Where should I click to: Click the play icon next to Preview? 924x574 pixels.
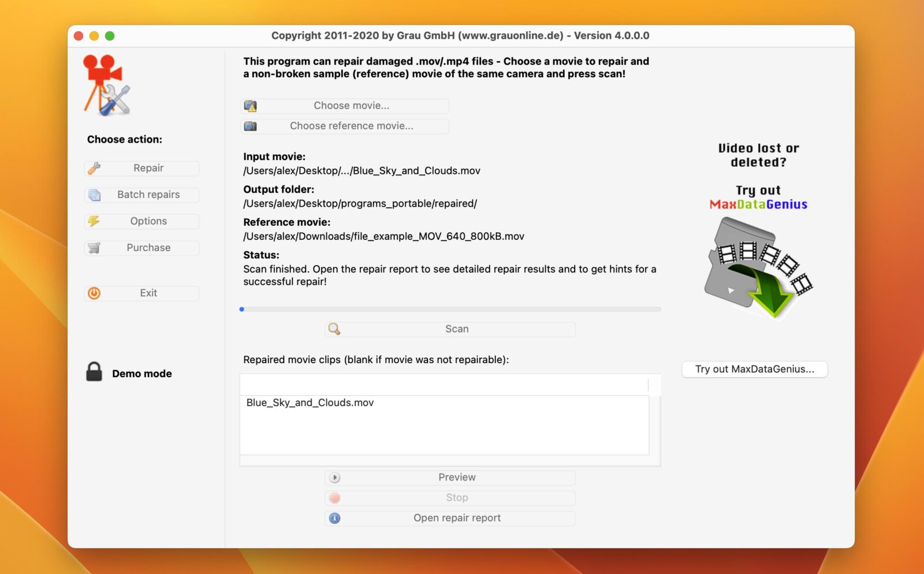pyautogui.click(x=334, y=478)
